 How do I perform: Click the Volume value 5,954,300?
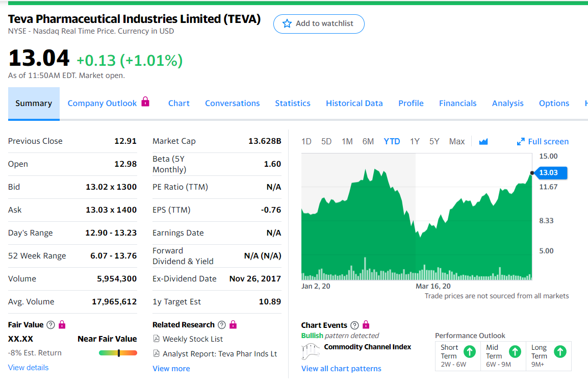pyautogui.click(x=117, y=279)
